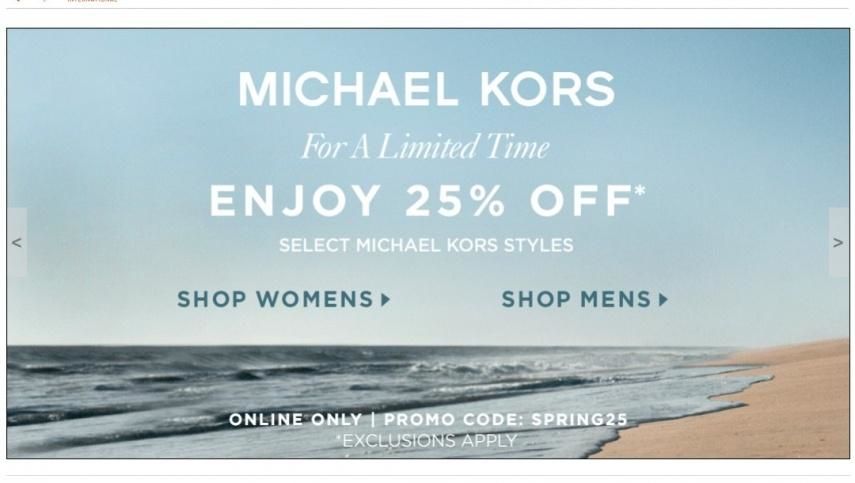Image resolution: width=855 pixels, height=483 pixels.
Task: Click the cropped International logo text at top
Action: coord(92,1)
